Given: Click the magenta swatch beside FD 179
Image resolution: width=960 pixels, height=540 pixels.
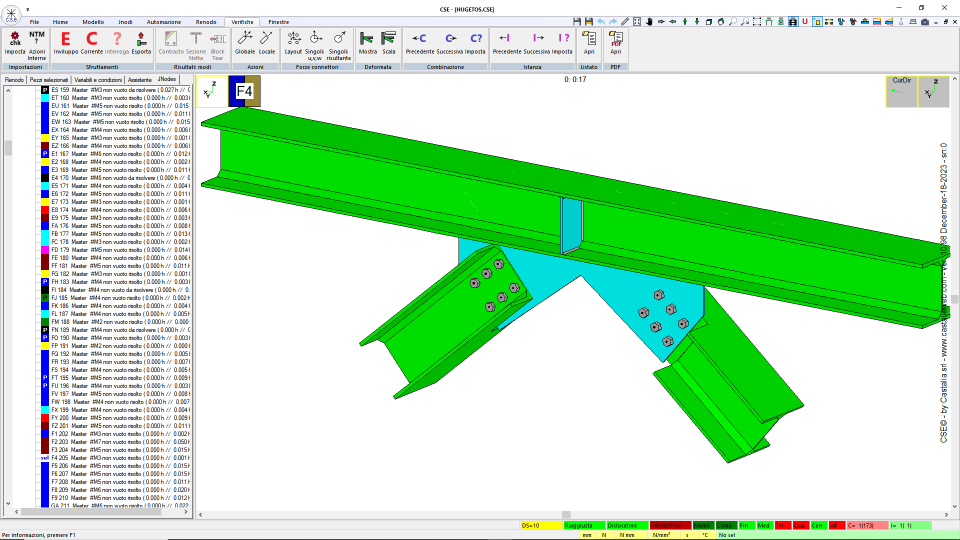Looking at the screenshot, I should (45, 250).
